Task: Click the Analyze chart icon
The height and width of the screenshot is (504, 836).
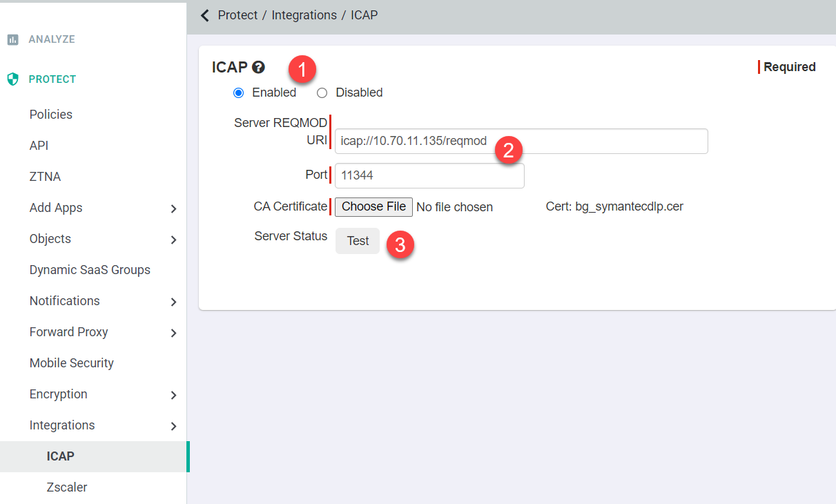Action: [12, 39]
